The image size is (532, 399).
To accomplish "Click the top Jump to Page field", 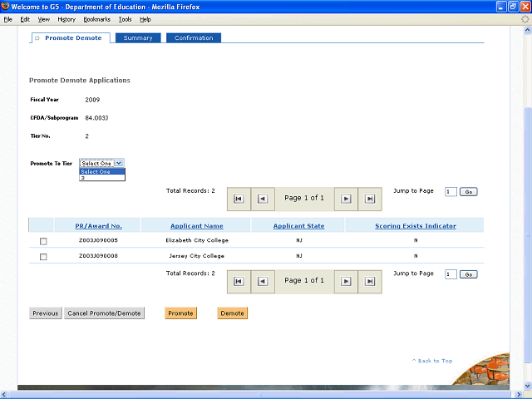I will click(451, 192).
